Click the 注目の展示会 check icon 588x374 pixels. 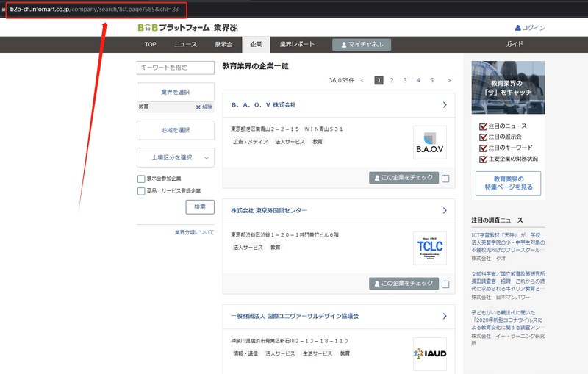pos(483,137)
